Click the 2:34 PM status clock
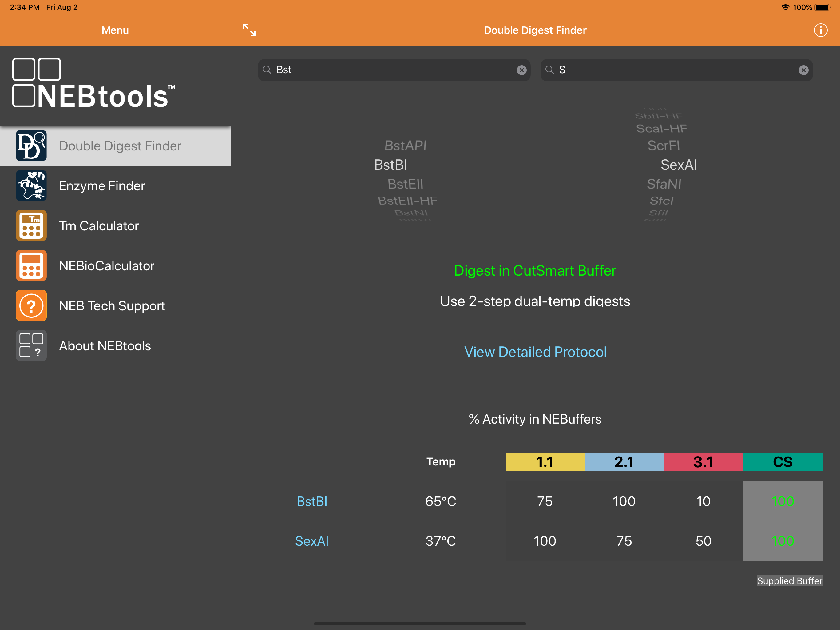The image size is (840, 630). point(25,7)
